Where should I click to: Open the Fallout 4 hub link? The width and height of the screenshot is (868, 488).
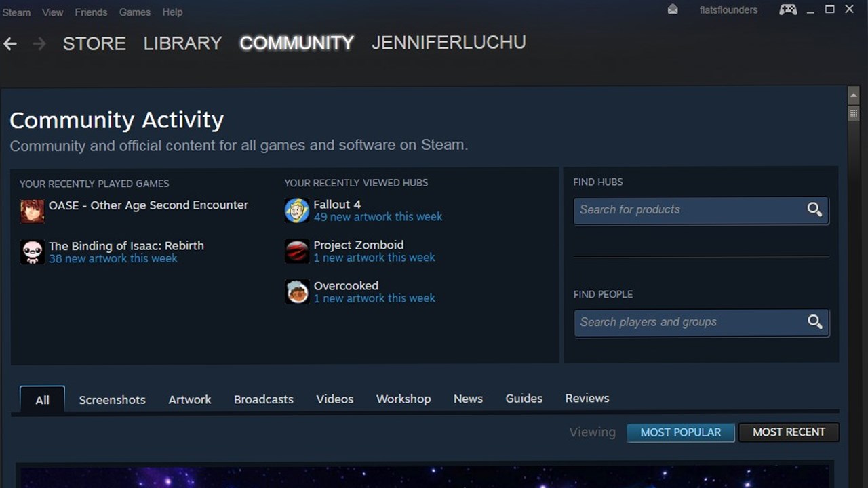337,204
